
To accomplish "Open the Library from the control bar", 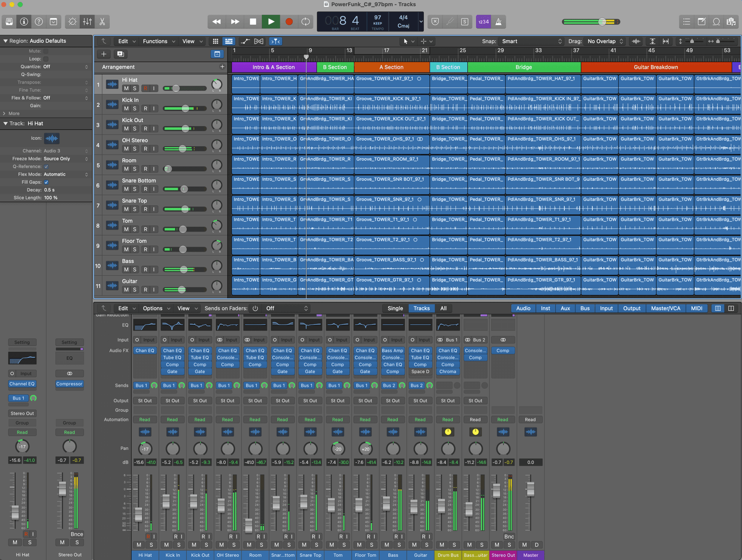I will [x=9, y=22].
